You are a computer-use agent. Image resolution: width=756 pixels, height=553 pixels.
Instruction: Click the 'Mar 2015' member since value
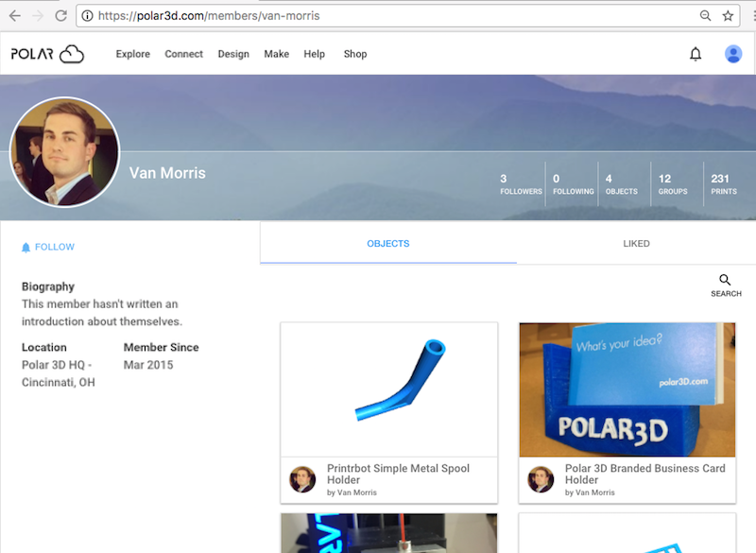coord(148,365)
